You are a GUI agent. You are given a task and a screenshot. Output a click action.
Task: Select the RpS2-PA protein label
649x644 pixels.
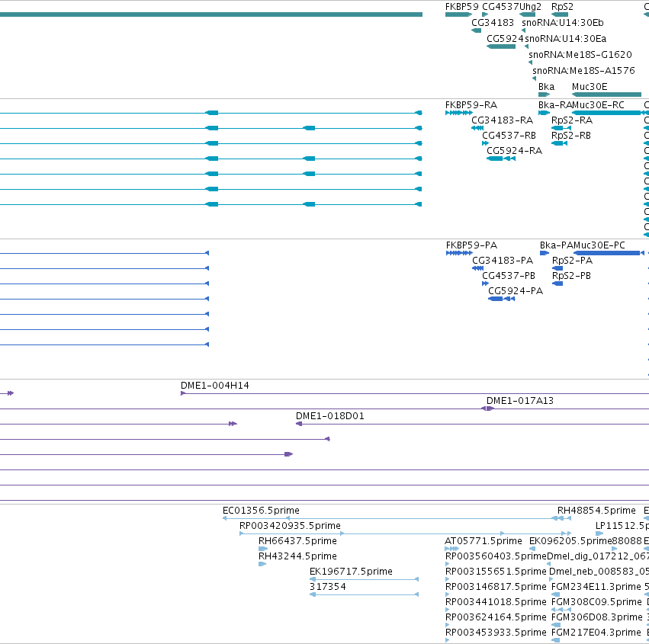[x=572, y=261]
